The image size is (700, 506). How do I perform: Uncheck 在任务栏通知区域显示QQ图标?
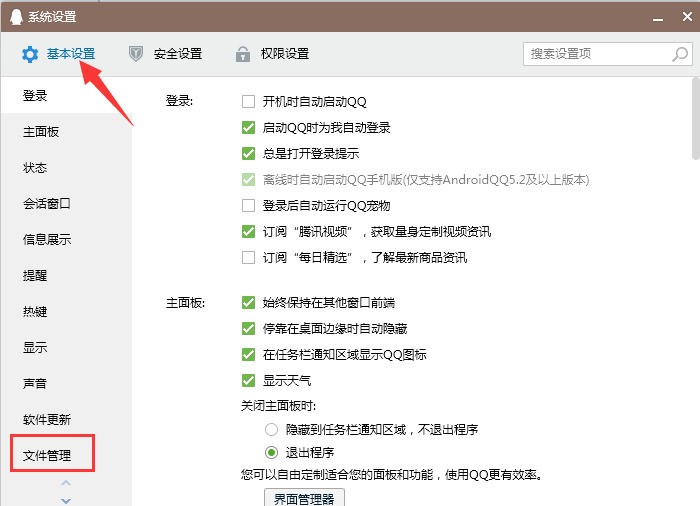point(248,354)
